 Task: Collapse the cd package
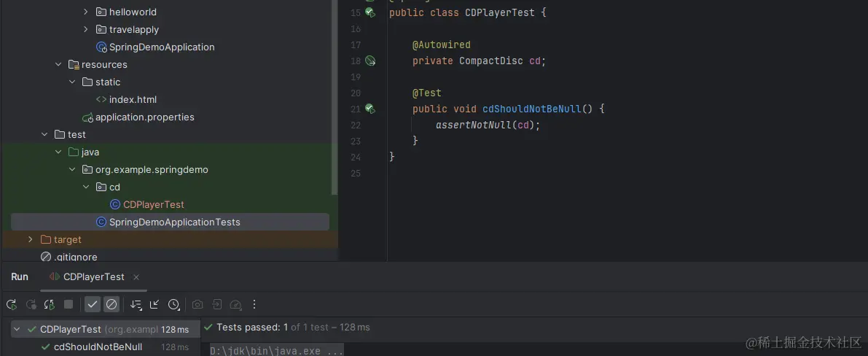point(86,187)
